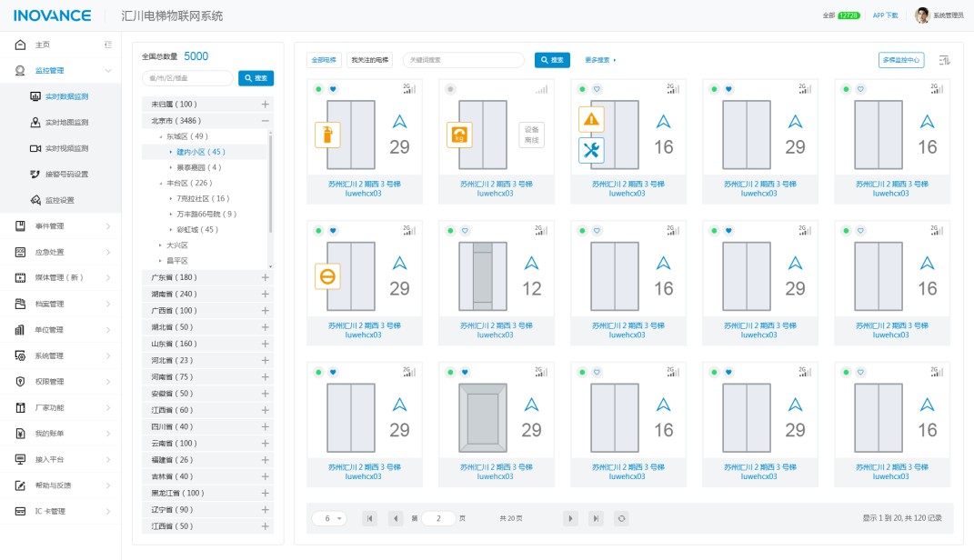Click the refresh icon in the pagination bar
Image resolution: width=974 pixels, height=560 pixels.
pos(621,518)
